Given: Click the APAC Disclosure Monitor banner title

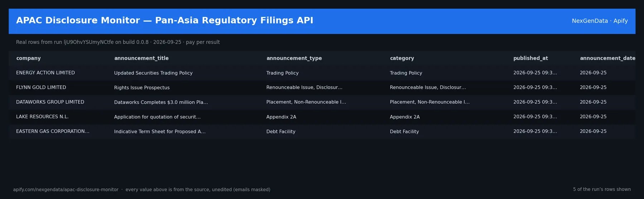Looking at the screenshot, I should pyautogui.click(x=165, y=20).
